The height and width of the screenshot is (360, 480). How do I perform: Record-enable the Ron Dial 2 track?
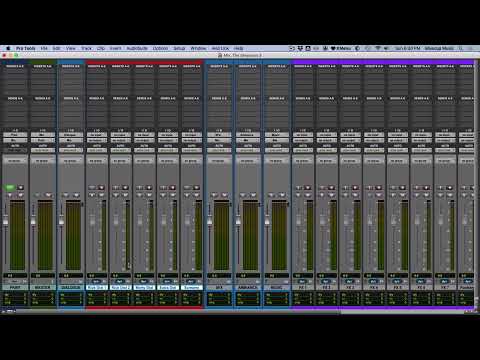(x=125, y=188)
